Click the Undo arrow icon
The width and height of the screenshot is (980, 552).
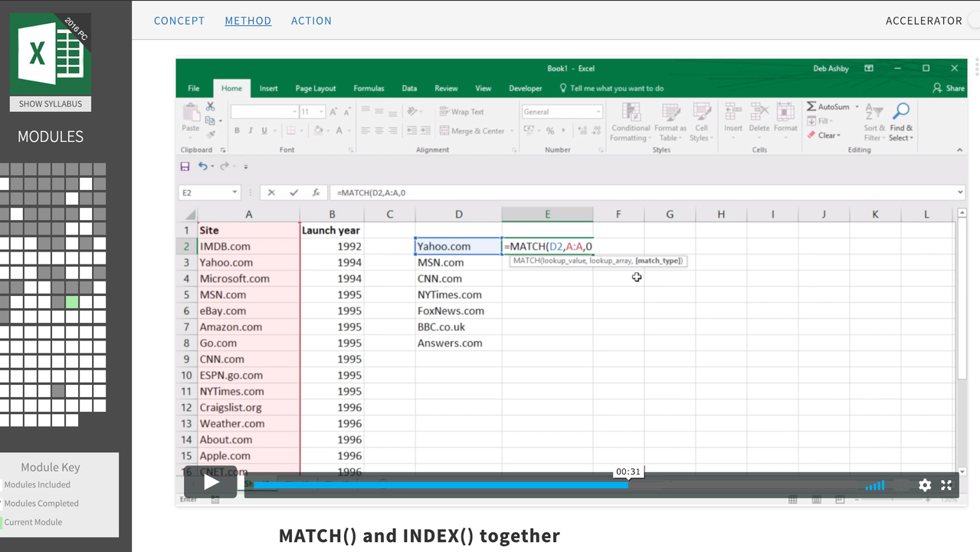202,166
